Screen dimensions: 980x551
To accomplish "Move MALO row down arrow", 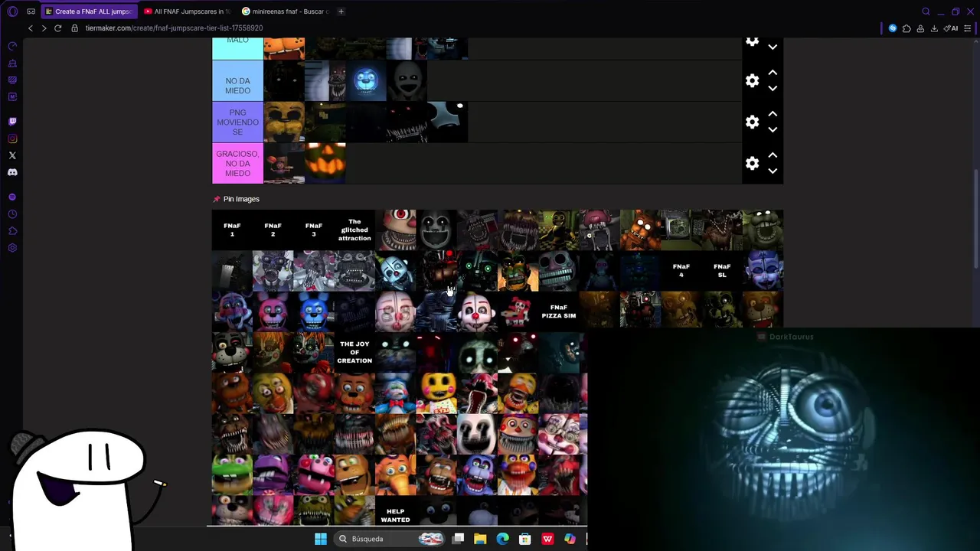I will [x=773, y=47].
